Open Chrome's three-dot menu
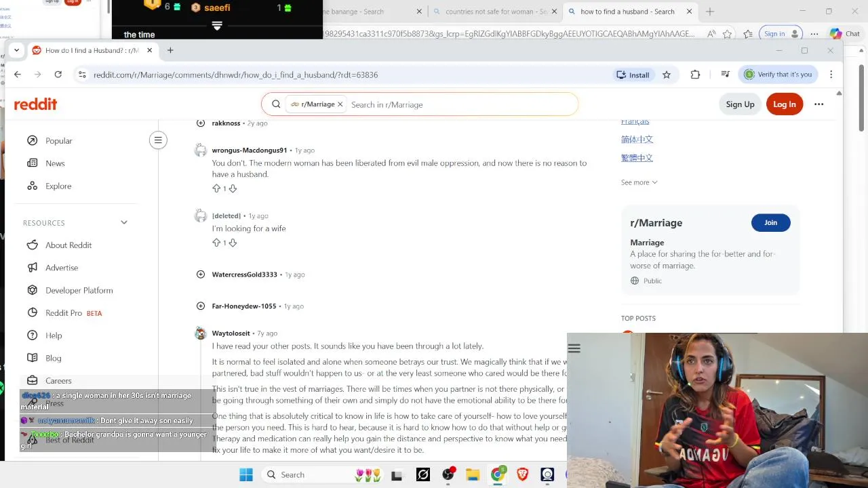868x488 pixels. click(831, 75)
